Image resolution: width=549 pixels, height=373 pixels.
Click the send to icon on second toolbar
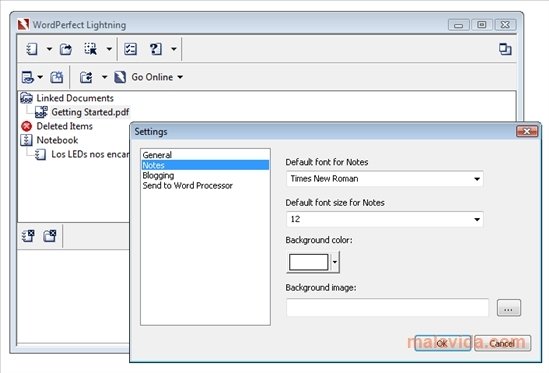pyautogui.click(x=86, y=77)
